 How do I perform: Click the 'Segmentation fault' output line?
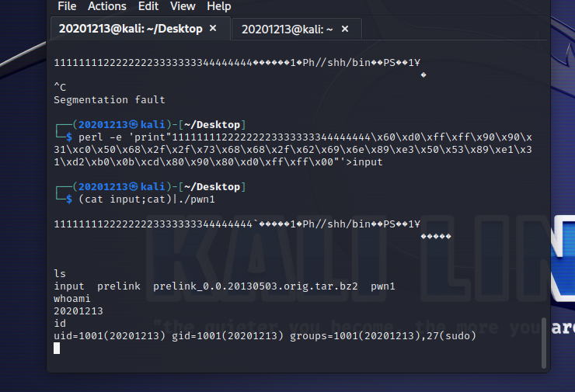(x=110, y=99)
